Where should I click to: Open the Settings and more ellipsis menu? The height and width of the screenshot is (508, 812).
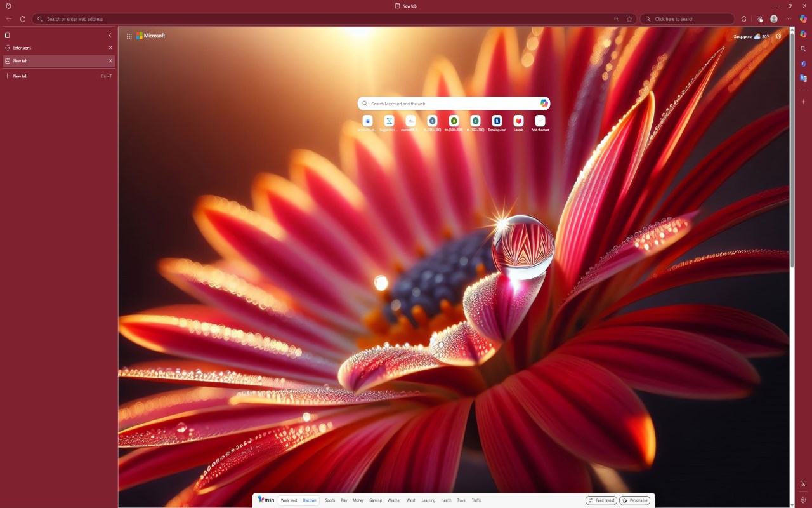(x=789, y=19)
